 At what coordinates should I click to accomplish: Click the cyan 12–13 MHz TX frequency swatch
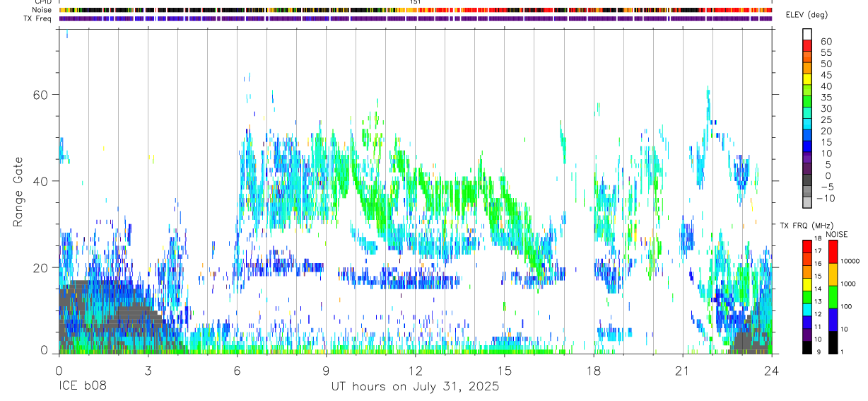tap(807, 310)
